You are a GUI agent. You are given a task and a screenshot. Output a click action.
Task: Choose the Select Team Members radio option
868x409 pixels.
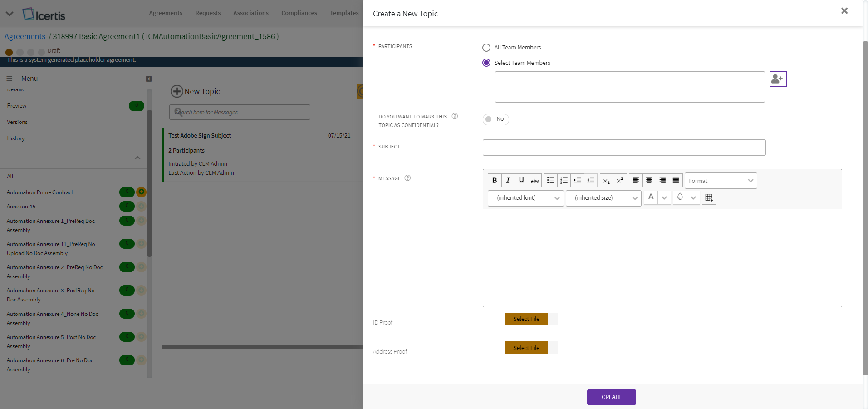[x=486, y=63]
